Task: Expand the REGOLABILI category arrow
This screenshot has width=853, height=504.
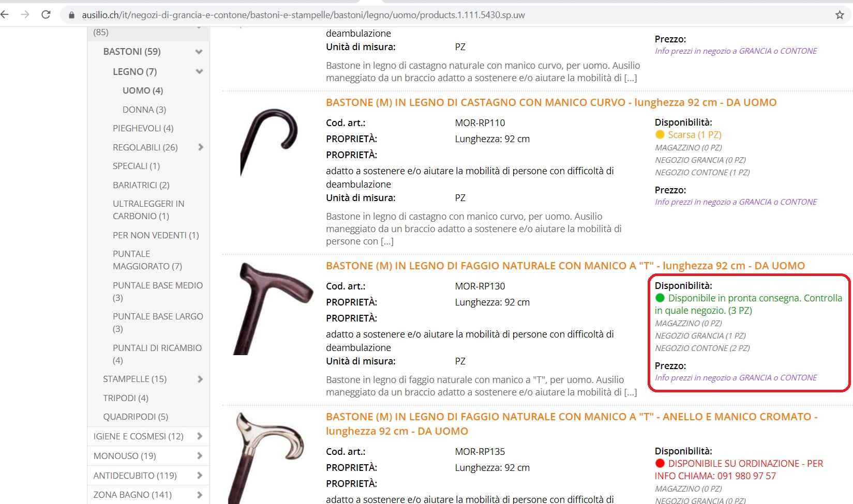Action: pos(200,147)
